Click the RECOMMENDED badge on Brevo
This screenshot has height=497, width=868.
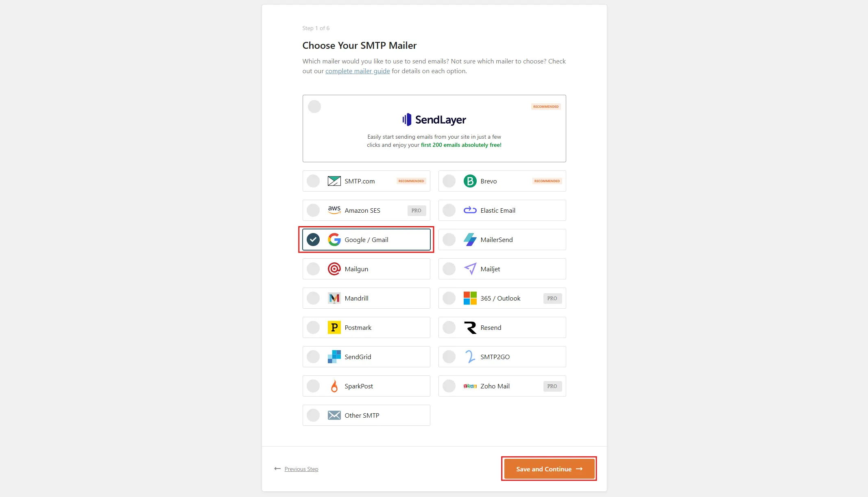click(547, 181)
